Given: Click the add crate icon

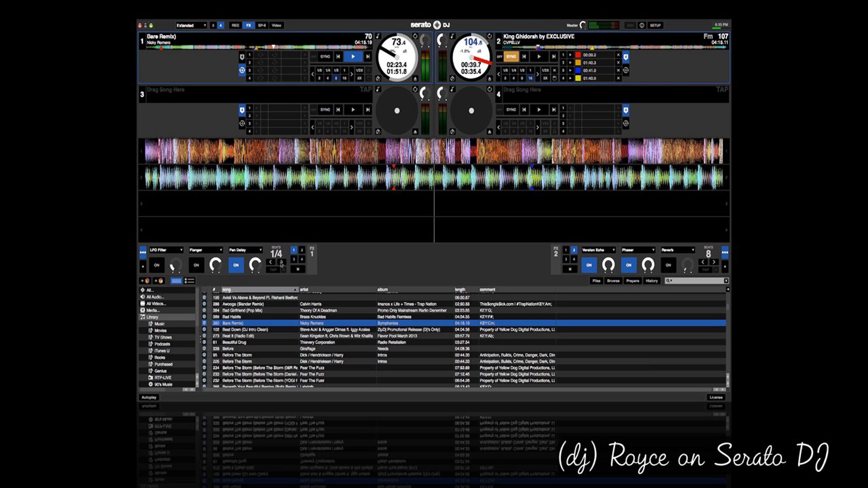Looking at the screenshot, I should pyautogui.click(x=145, y=281).
